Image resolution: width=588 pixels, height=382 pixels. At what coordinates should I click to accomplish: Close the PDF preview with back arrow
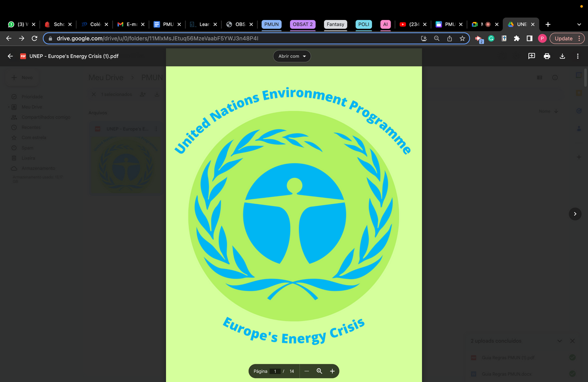[10, 56]
